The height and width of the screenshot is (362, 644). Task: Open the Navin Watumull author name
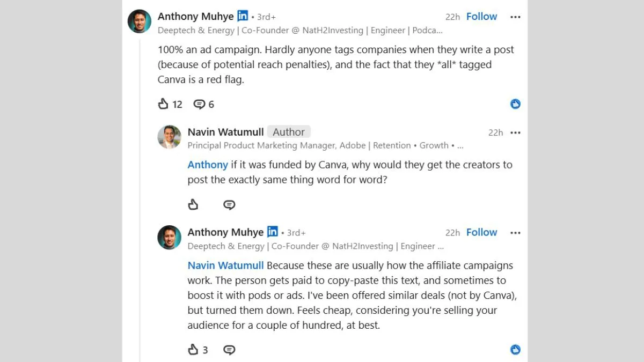tap(225, 132)
